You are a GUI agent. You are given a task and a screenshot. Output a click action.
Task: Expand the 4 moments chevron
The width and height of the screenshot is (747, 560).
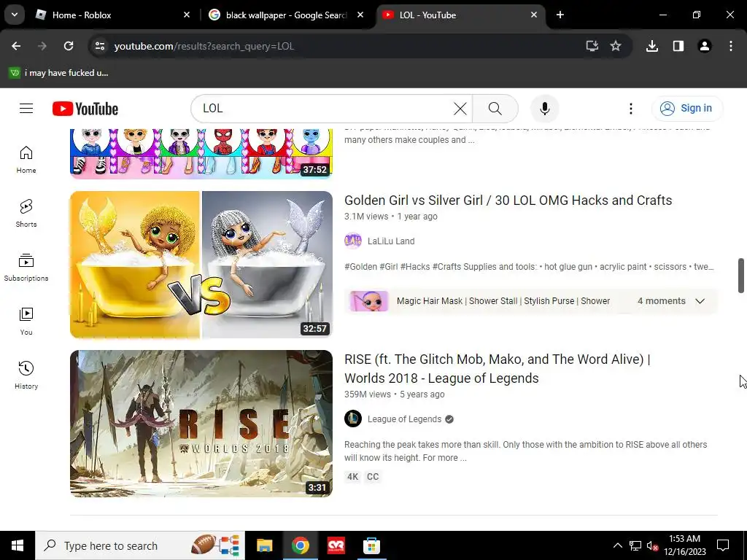tap(700, 301)
